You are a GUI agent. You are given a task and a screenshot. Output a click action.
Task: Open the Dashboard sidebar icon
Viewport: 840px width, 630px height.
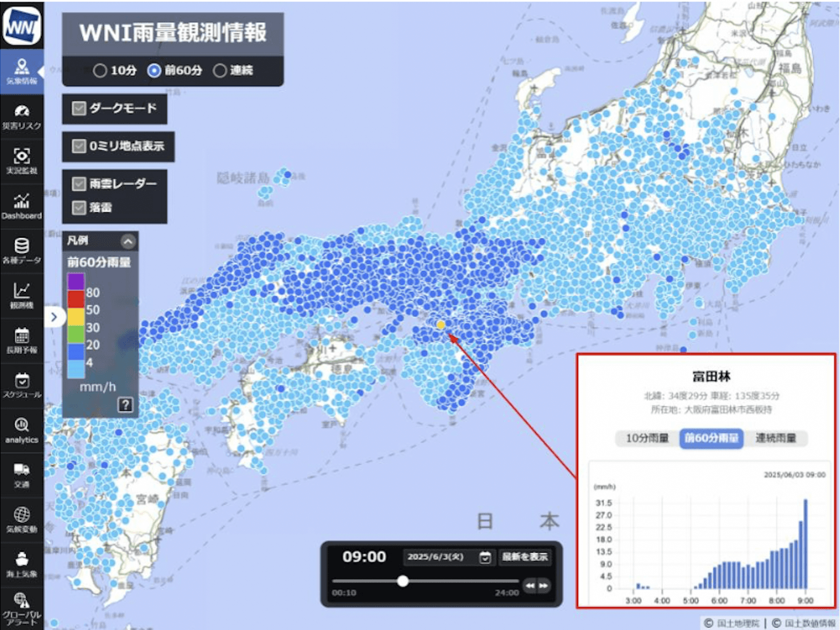pyautogui.click(x=22, y=205)
